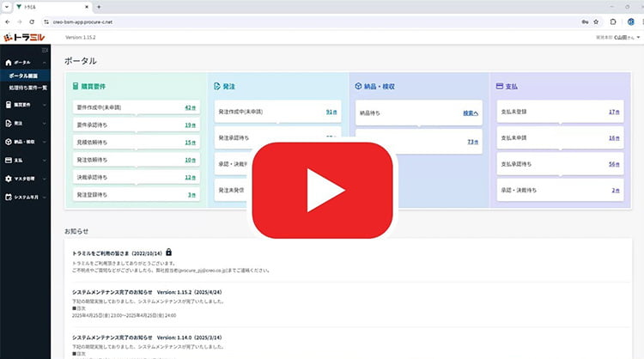Expand the 納品・検収 sidebar menu chevron
The width and height of the screenshot is (644, 359).
44,142
